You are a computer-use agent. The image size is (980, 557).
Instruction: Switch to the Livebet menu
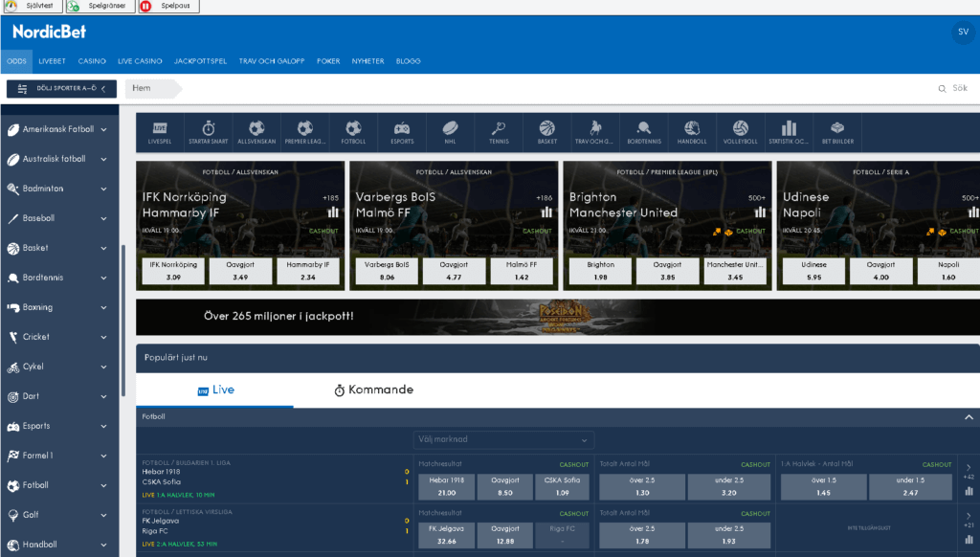coord(52,61)
